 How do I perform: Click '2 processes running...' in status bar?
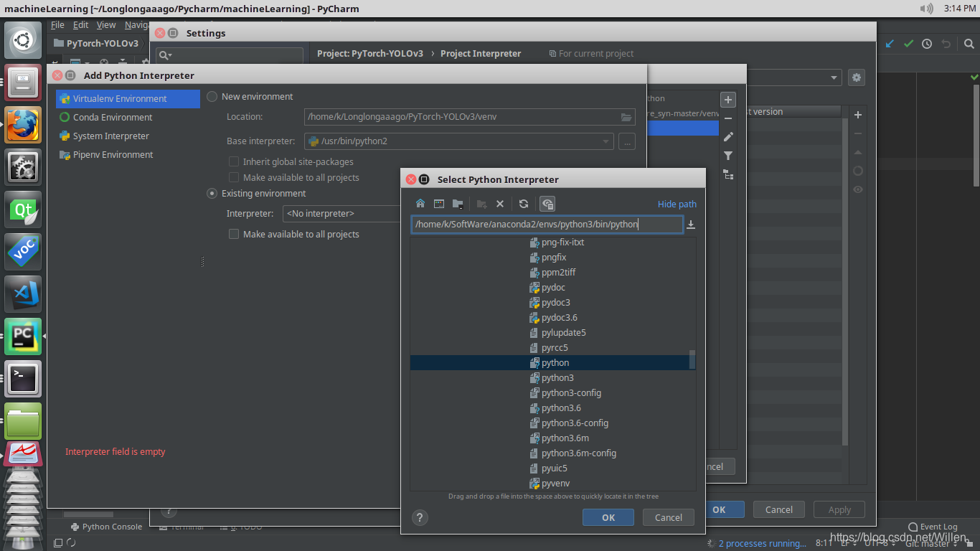pos(762,544)
